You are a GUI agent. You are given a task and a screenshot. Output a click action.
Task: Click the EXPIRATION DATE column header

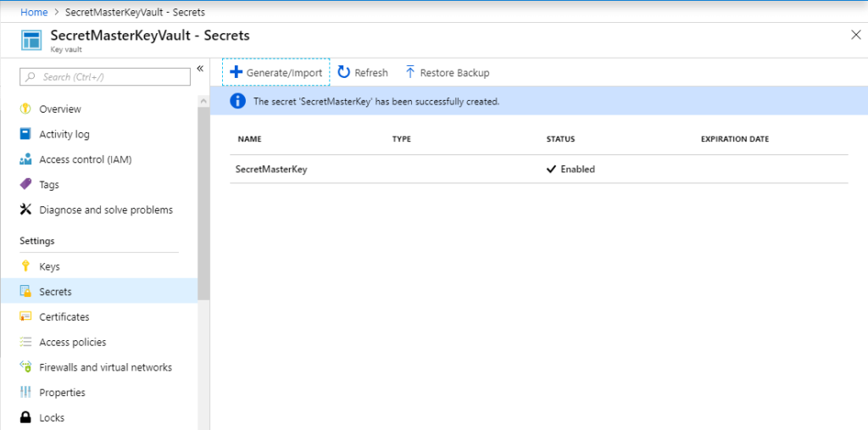coord(735,139)
